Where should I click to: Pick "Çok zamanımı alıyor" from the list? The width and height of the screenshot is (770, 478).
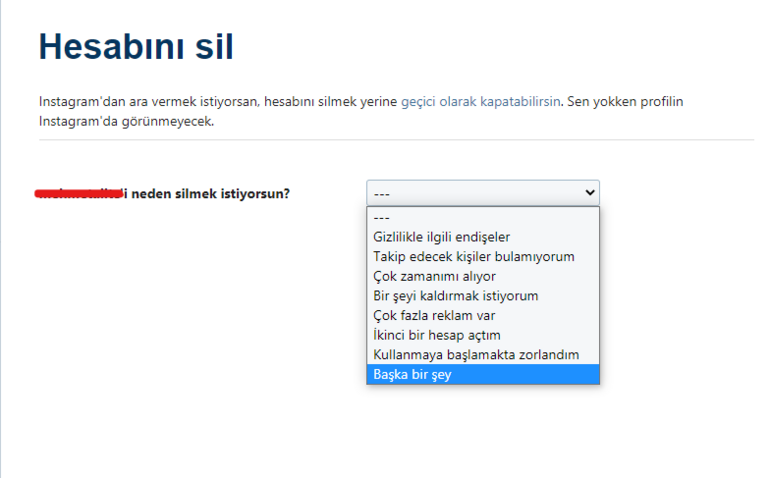coord(434,276)
